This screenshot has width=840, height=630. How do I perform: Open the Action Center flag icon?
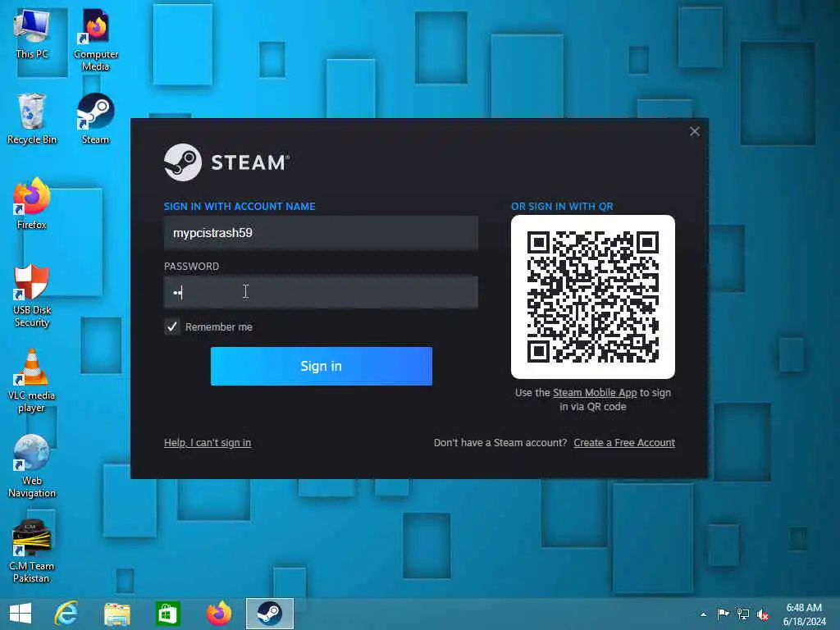pyautogui.click(x=723, y=614)
